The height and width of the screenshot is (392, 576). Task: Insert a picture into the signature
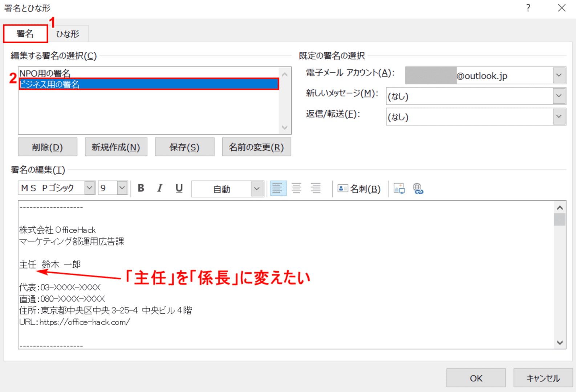[x=399, y=189]
